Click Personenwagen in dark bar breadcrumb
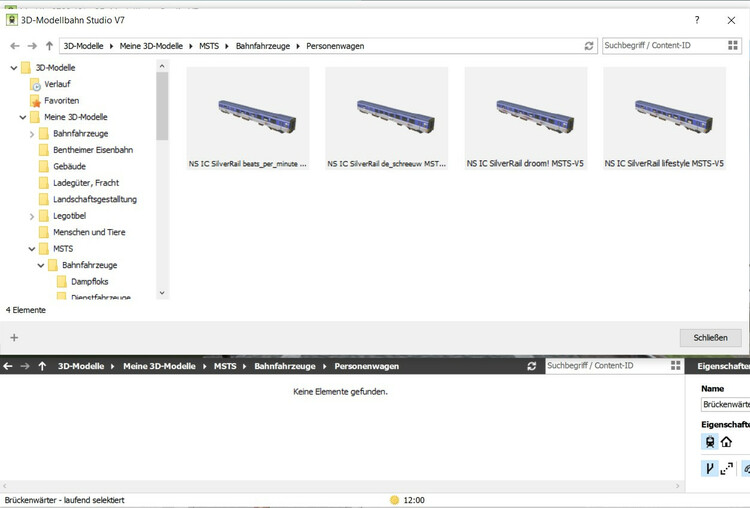 [x=366, y=366]
